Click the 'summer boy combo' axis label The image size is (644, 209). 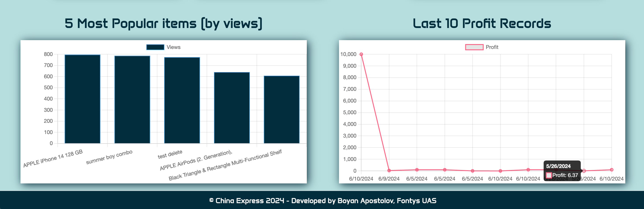pyautogui.click(x=109, y=157)
